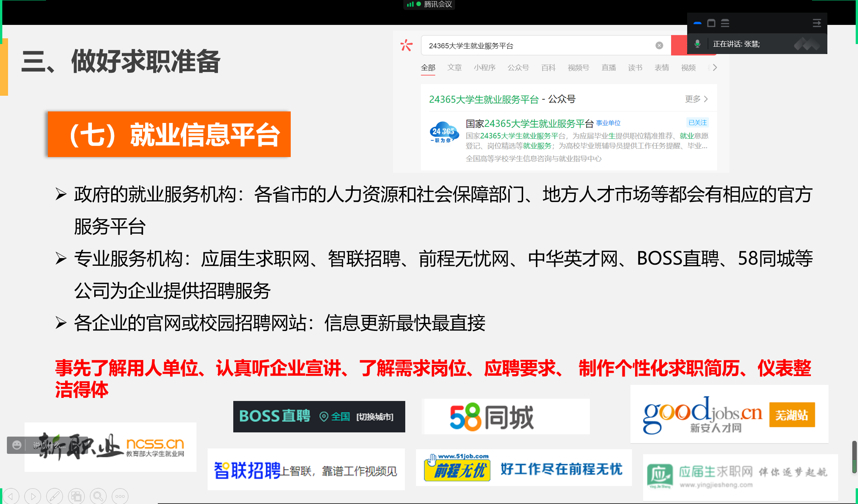
Task: Open more options three-dot icon
Action: pyautogui.click(x=120, y=496)
